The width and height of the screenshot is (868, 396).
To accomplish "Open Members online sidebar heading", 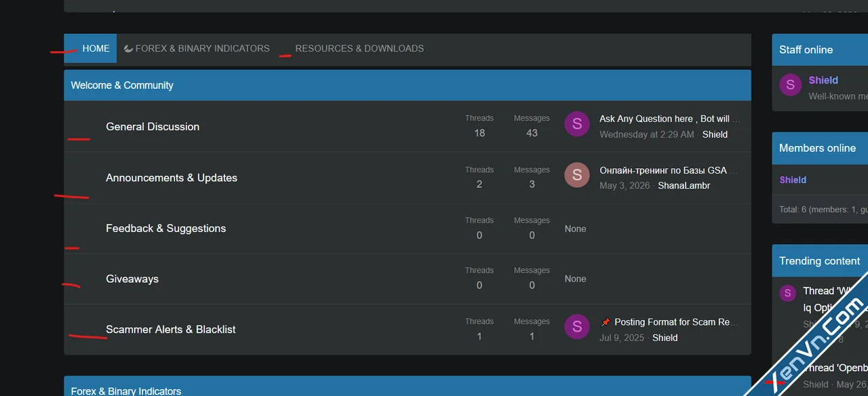I will [x=817, y=148].
